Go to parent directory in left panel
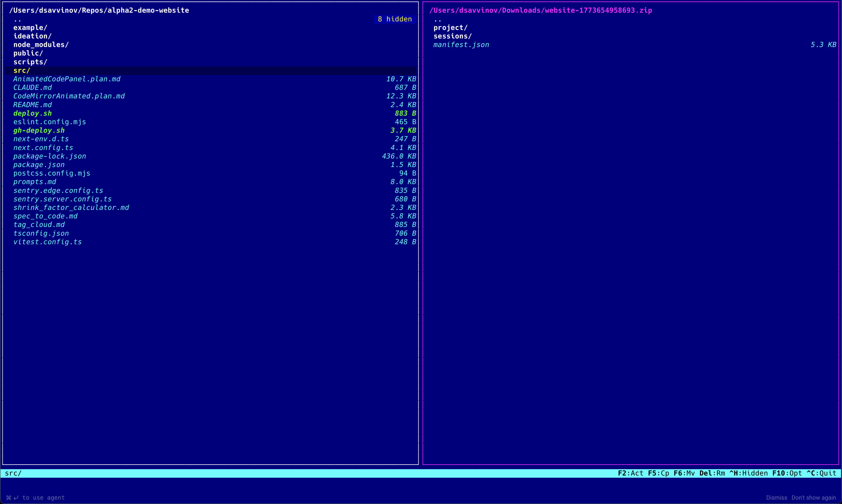Screen dimensions: 842x504 (x=17, y=19)
